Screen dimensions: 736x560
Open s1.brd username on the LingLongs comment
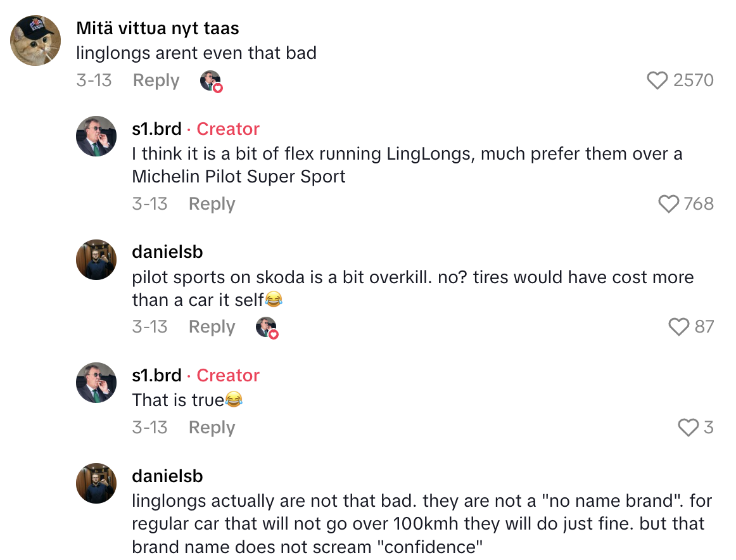(x=157, y=129)
